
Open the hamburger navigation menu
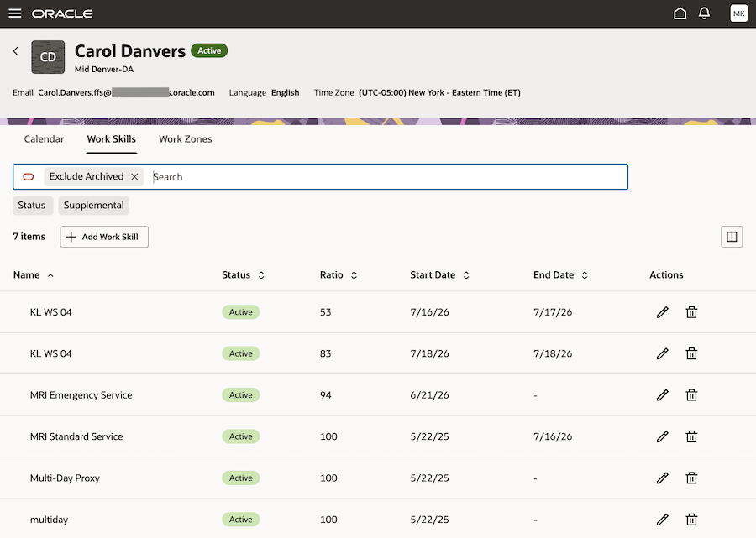coord(15,13)
